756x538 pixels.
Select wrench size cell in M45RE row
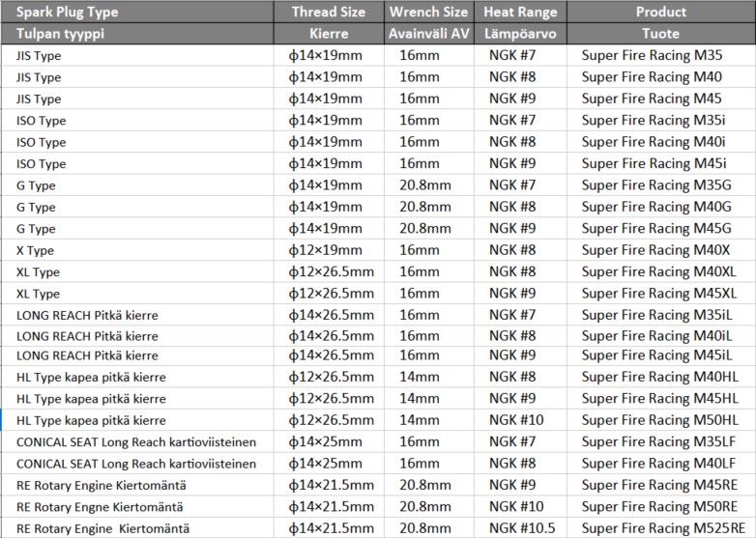pyautogui.click(x=429, y=485)
